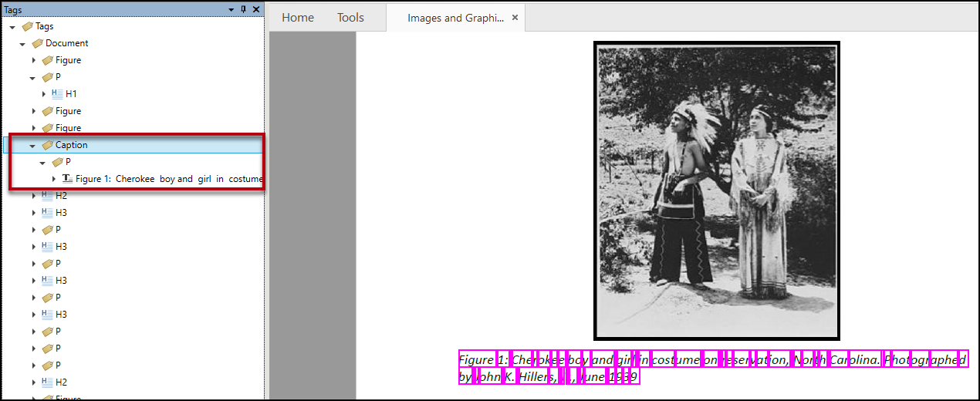Select the H1 tag label
Viewport: 980px width, 401px height.
(x=71, y=94)
